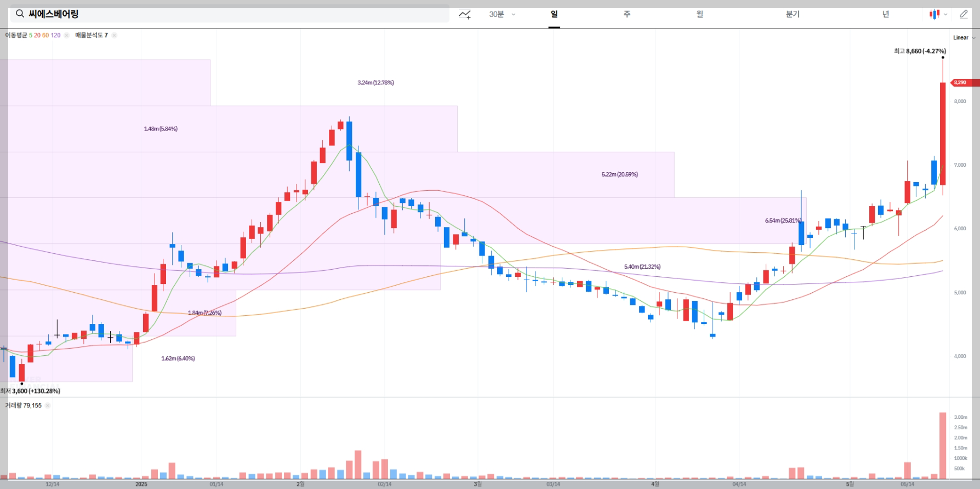The width and height of the screenshot is (980, 489).
Task: Select the 년 yearly tab
Action: pos(886,14)
